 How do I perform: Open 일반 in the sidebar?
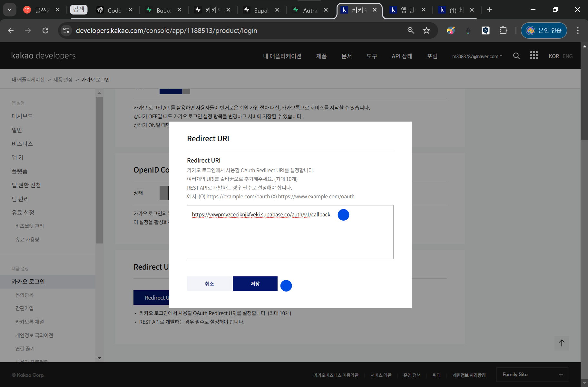pos(17,130)
